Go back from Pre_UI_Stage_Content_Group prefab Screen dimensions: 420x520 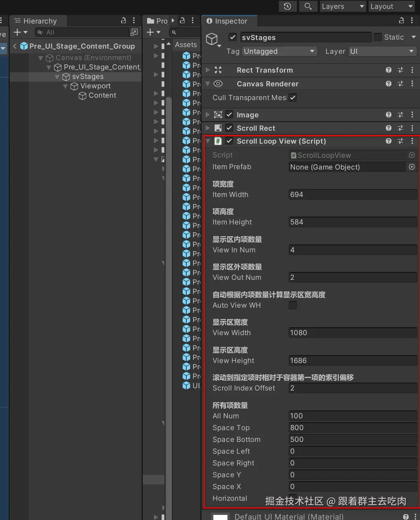[15, 46]
